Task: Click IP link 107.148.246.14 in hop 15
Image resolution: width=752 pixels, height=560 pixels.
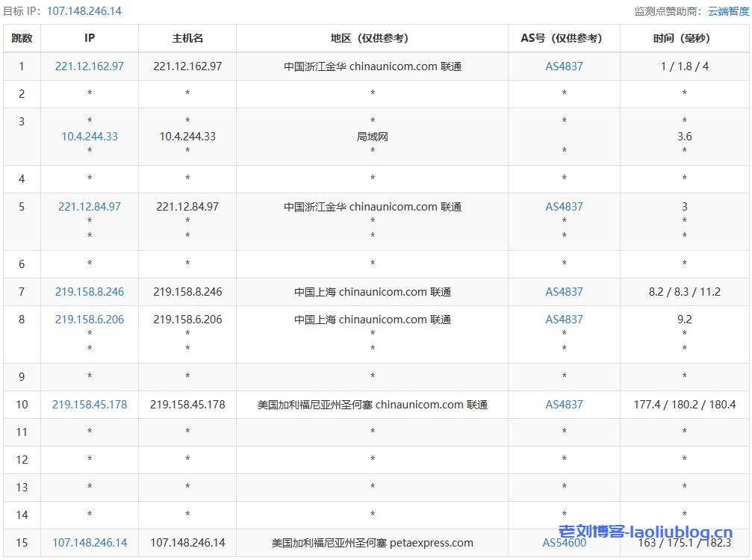Action: (90, 543)
